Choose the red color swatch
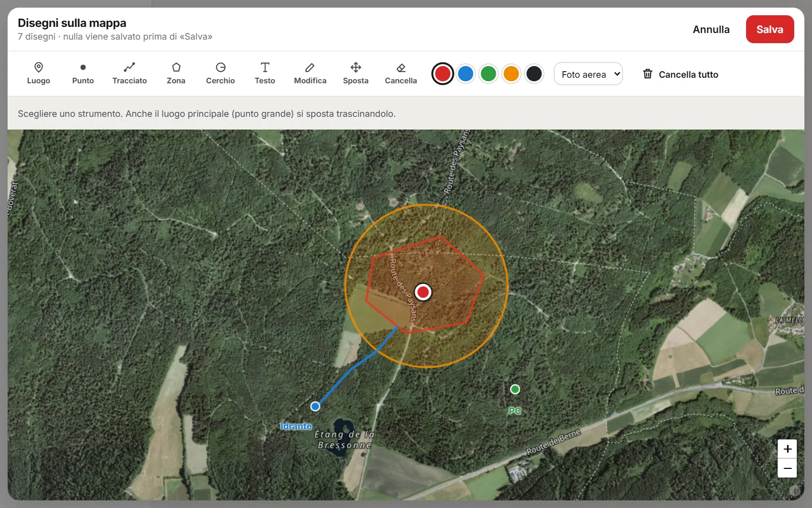This screenshot has width=812, height=508. [x=443, y=74]
